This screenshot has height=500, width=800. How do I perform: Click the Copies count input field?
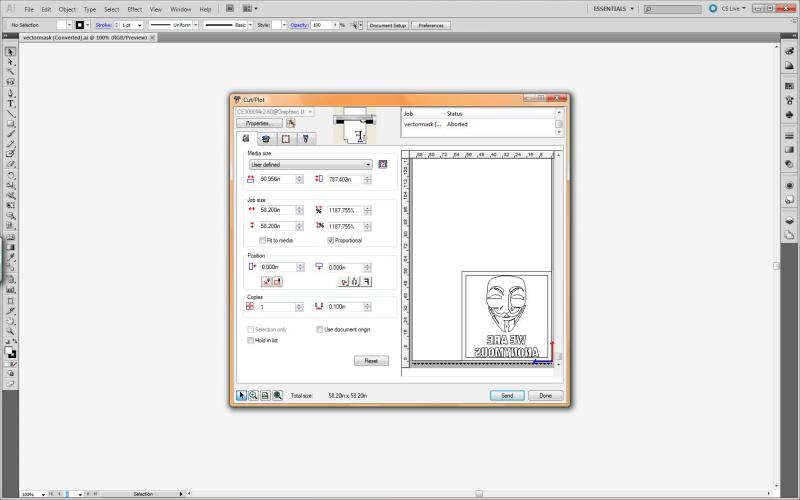[277, 307]
